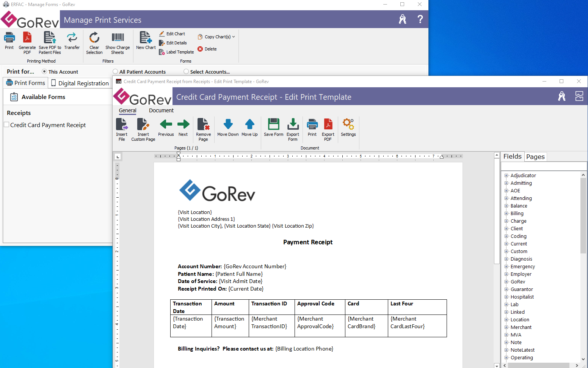Click {GoRev Account Number} field placeholder
588x368 pixels.
click(255, 266)
